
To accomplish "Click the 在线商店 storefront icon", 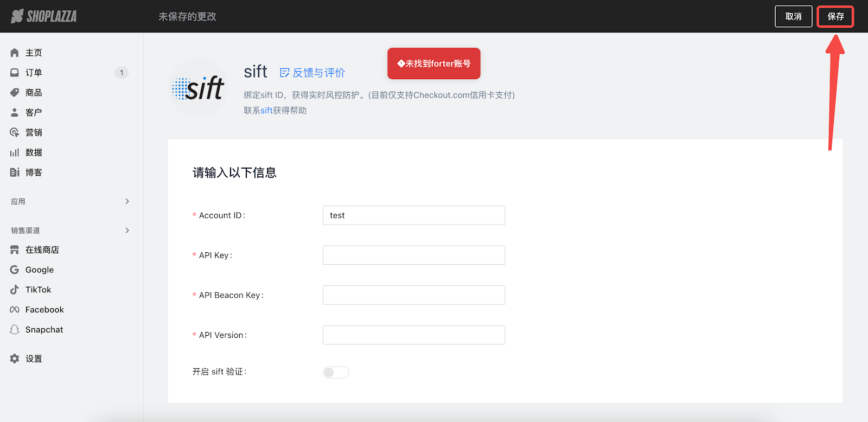I will tap(15, 250).
